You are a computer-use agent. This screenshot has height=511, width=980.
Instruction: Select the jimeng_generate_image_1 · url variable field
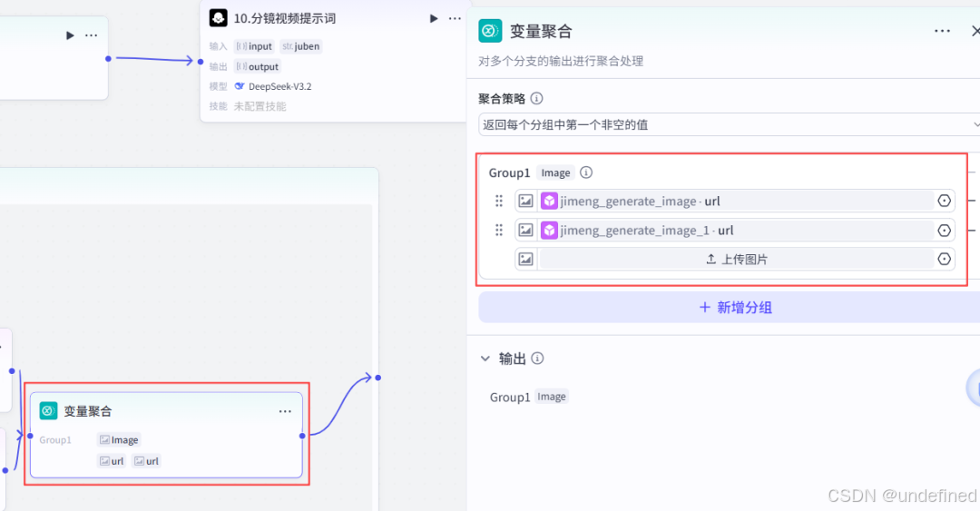[736, 231]
